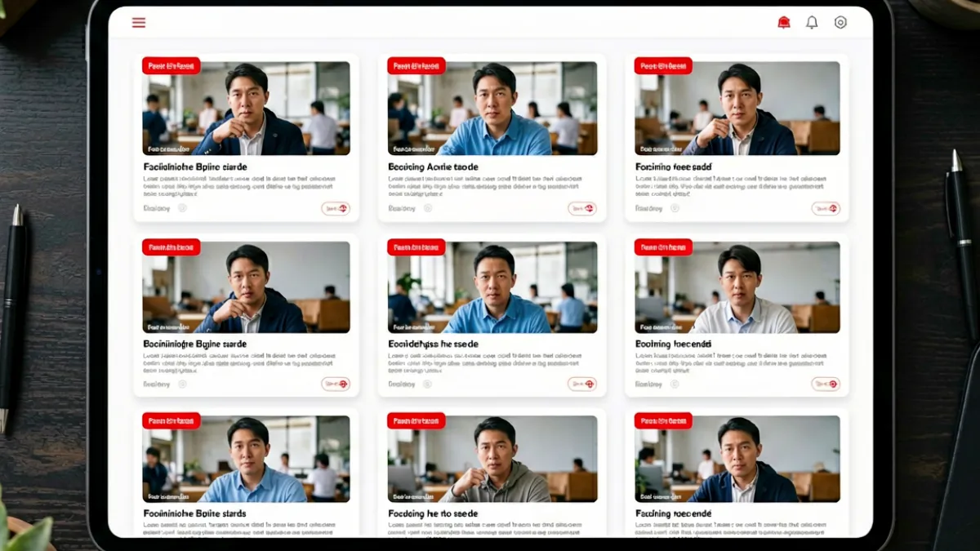980x551 pixels.
Task: Click red heart button on 'Eoolning hoecendd' card
Action: [826, 384]
